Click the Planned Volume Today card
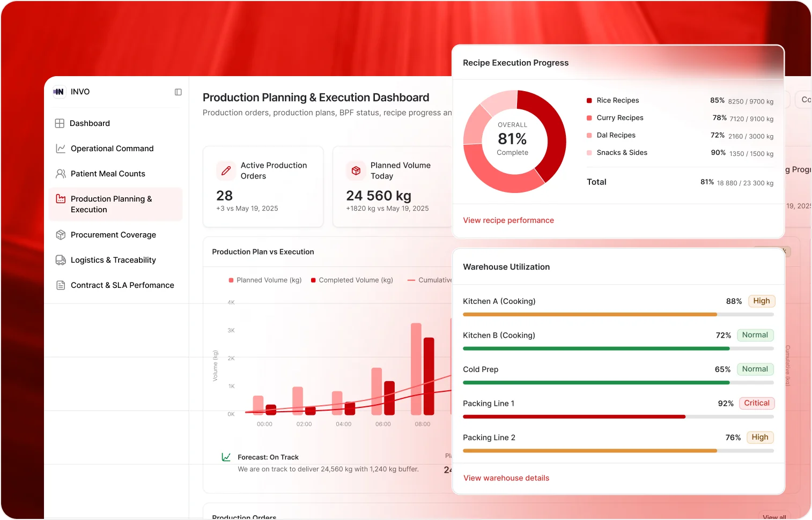 393,187
